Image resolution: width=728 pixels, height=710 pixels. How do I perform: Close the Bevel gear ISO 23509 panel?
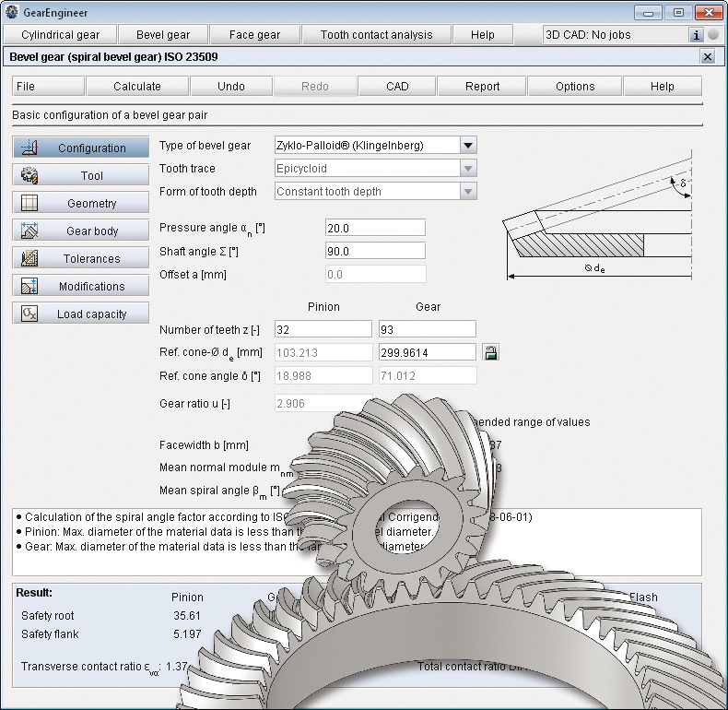pyautogui.click(x=708, y=56)
